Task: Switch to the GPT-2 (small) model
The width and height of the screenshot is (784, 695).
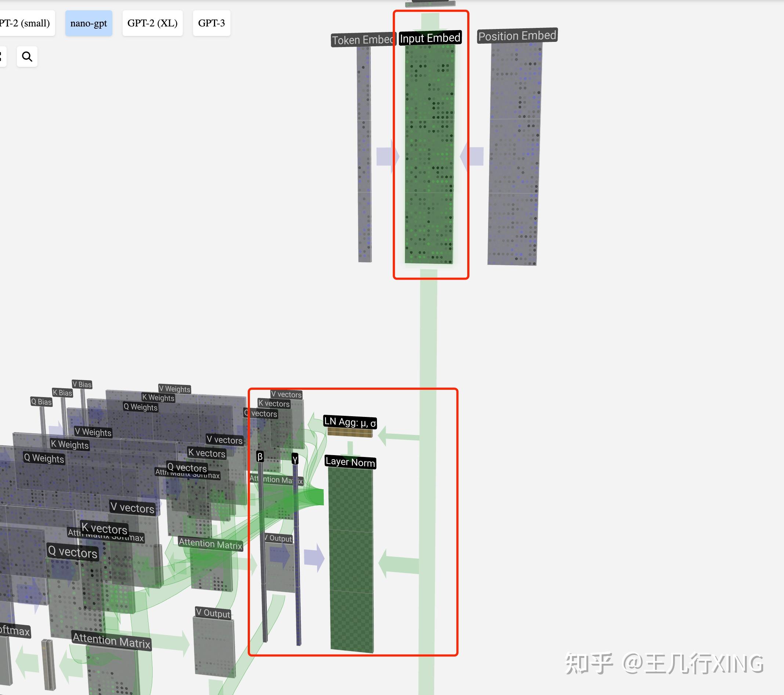Action: click(25, 23)
